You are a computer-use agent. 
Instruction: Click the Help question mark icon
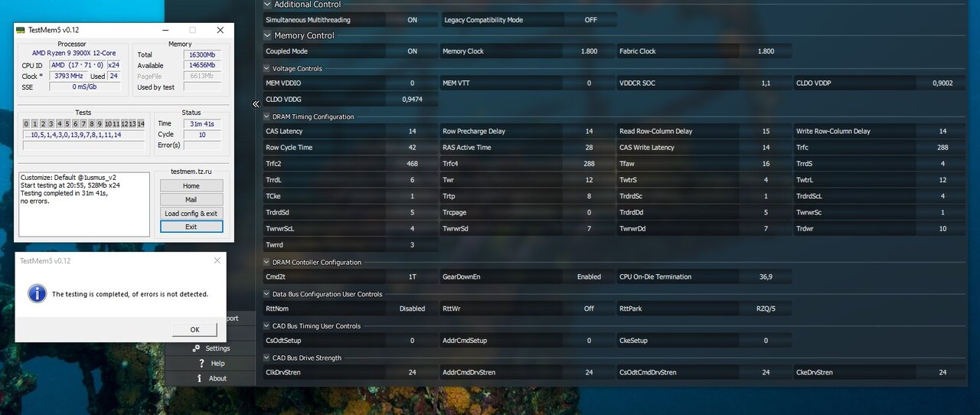[x=201, y=363]
